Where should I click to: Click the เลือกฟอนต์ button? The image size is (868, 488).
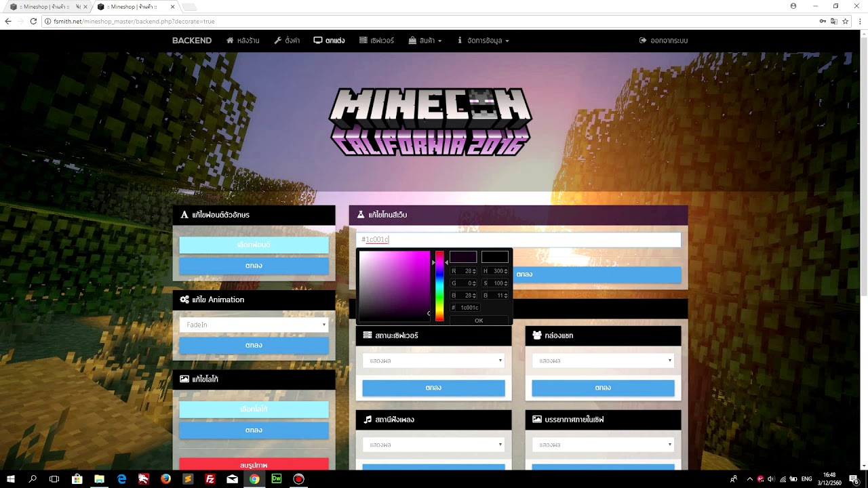coord(254,245)
